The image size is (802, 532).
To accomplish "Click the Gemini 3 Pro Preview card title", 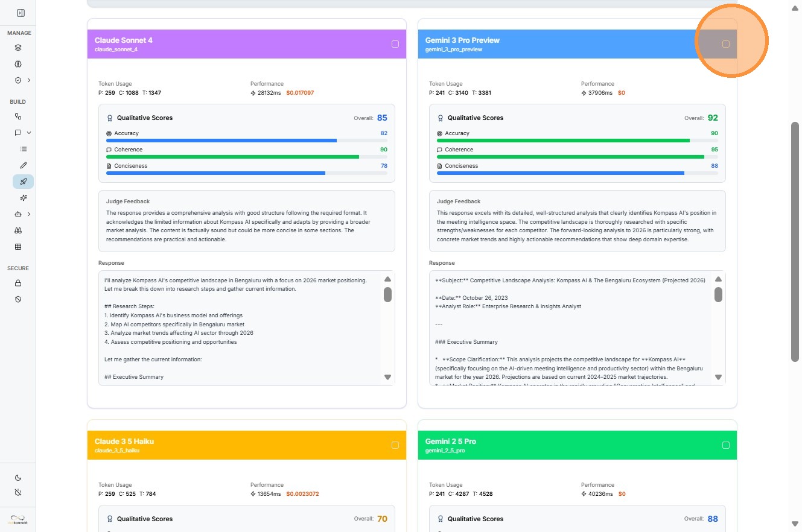I will (x=463, y=40).
